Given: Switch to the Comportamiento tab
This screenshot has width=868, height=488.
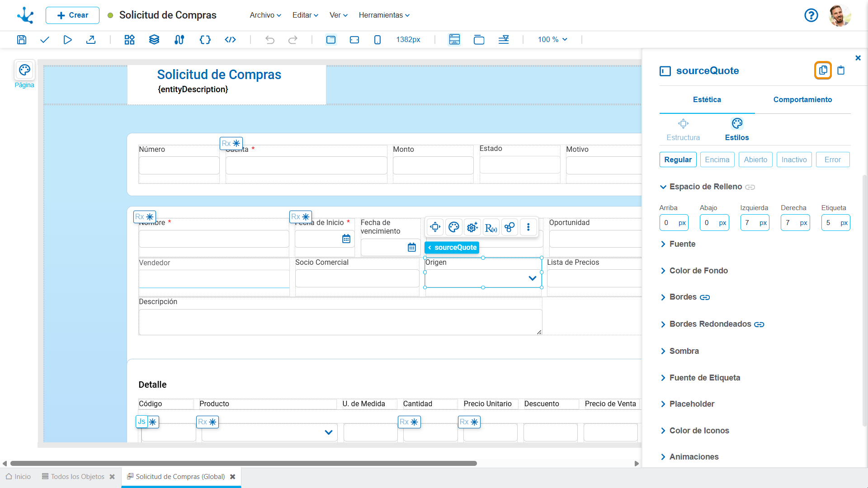Looking at the screenshot, I should 802,99.
